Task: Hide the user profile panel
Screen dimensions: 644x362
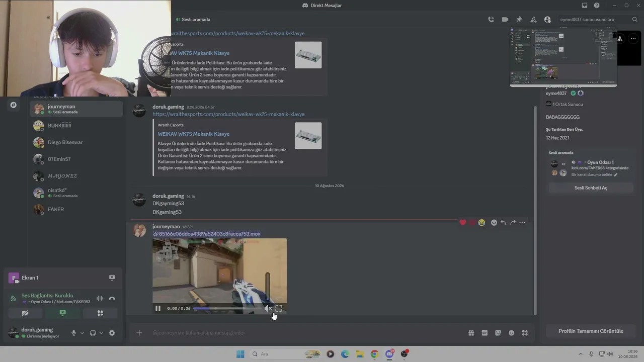Action: point(547,20)
